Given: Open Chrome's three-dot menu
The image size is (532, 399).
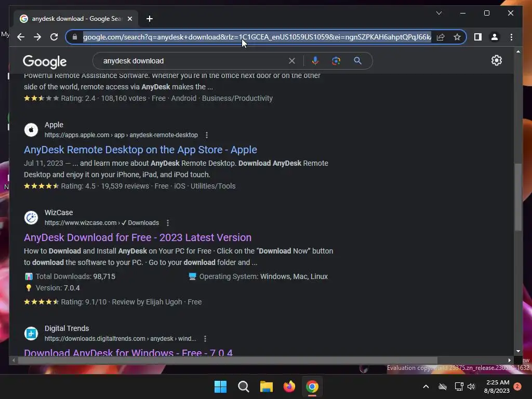Looking at the screenshot, I should pos(511,37).
